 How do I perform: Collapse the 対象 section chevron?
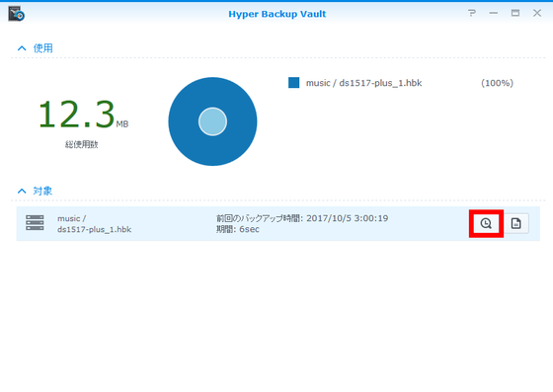[x=22, y=192]
